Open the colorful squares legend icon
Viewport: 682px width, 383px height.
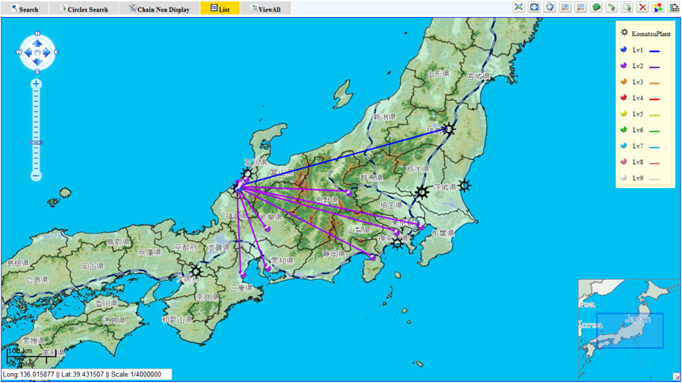click(658, 7)
